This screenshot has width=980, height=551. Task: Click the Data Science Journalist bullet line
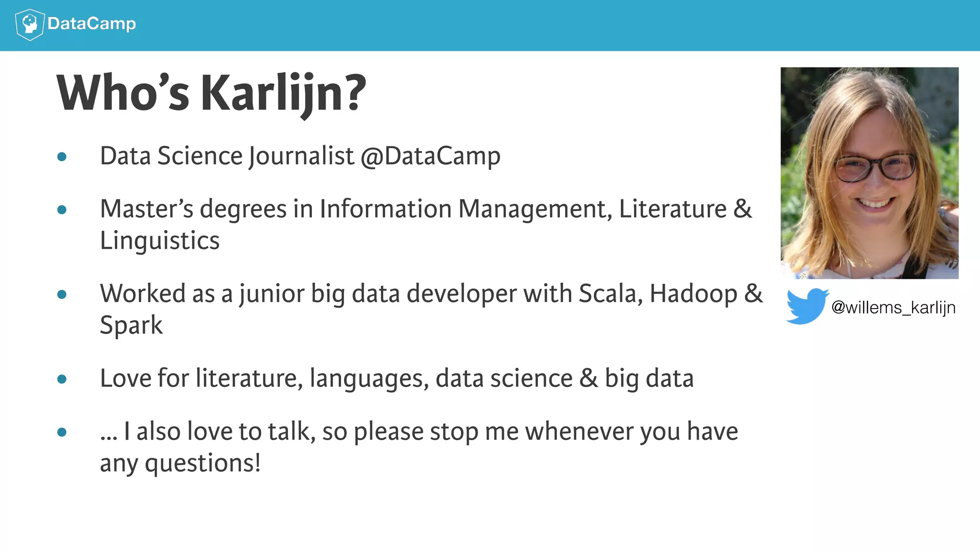click(x=300, y=156)
